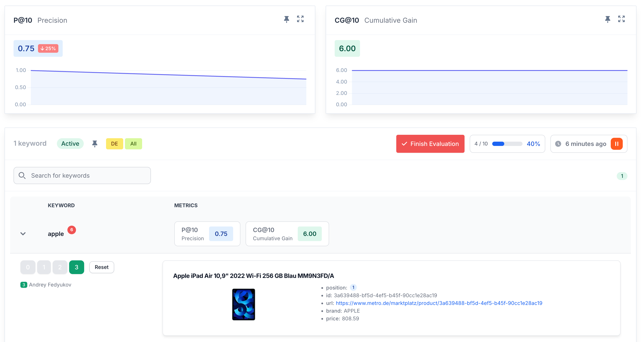Click the Apple iPad product thumbnail

[243, 304]
